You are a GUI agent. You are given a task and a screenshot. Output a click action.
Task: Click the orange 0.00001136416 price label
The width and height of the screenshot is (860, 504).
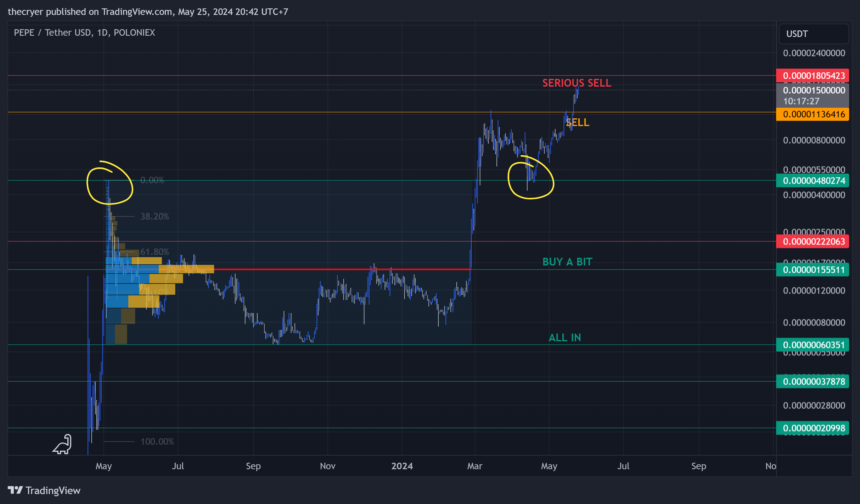click(812, 114)
